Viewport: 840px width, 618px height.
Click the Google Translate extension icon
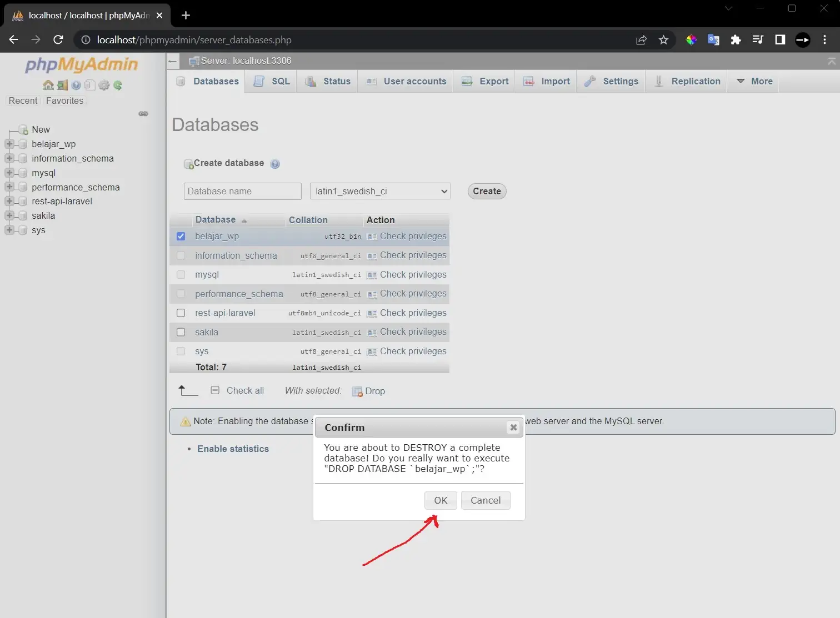pyautogui.click(x=713, y=40)
